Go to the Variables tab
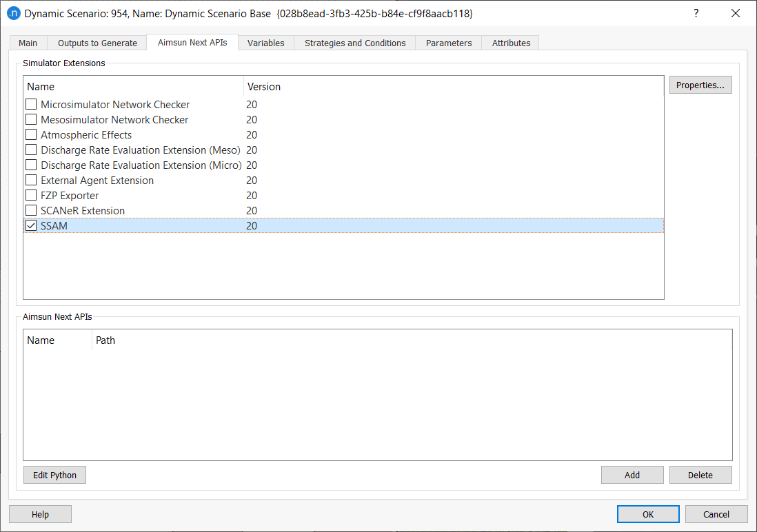Screen dimensions: 757x532 (x=265, y=43)
